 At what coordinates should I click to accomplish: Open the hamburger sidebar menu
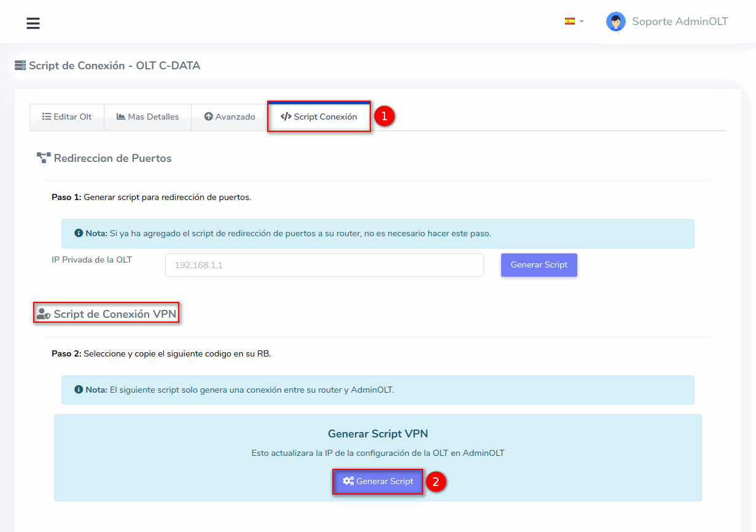click(x=33, y=23)
